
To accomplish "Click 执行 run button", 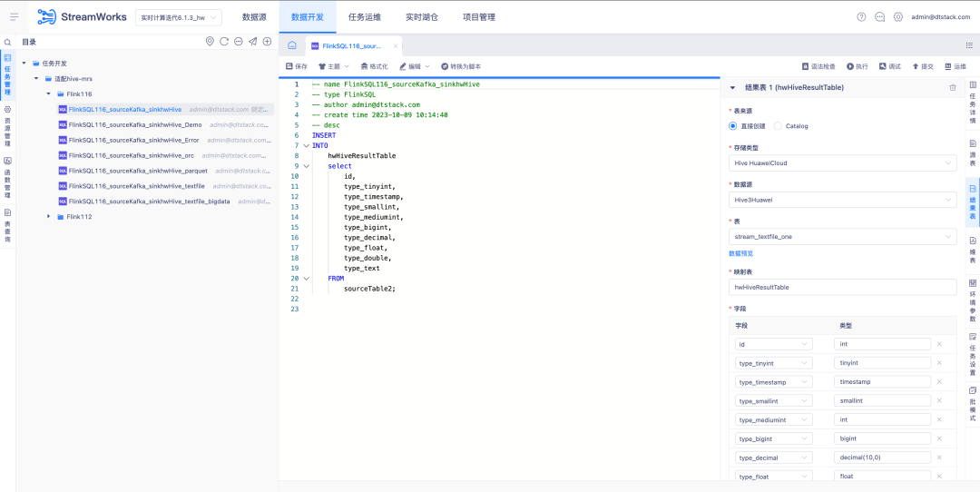I will coord(857,65).
